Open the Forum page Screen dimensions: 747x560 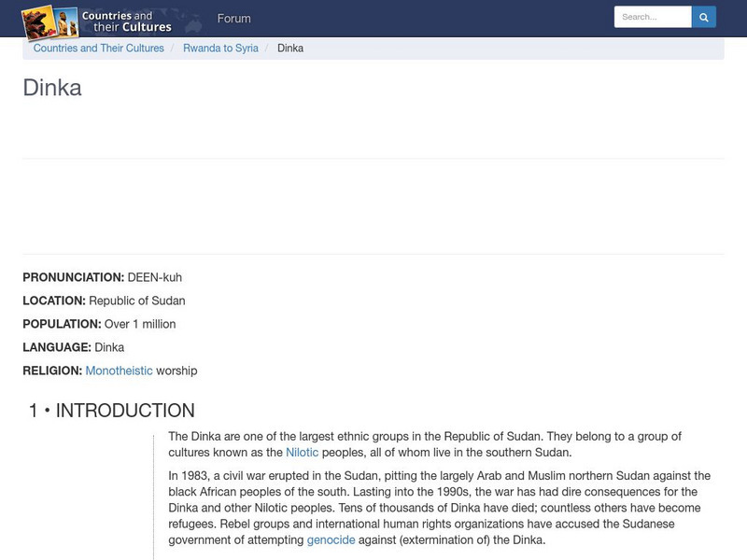[x=234, y=19]
